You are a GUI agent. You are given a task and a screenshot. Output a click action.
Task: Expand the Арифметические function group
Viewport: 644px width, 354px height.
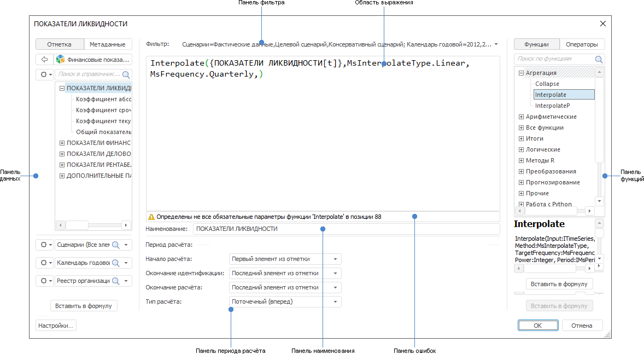(x=521, y=117)
